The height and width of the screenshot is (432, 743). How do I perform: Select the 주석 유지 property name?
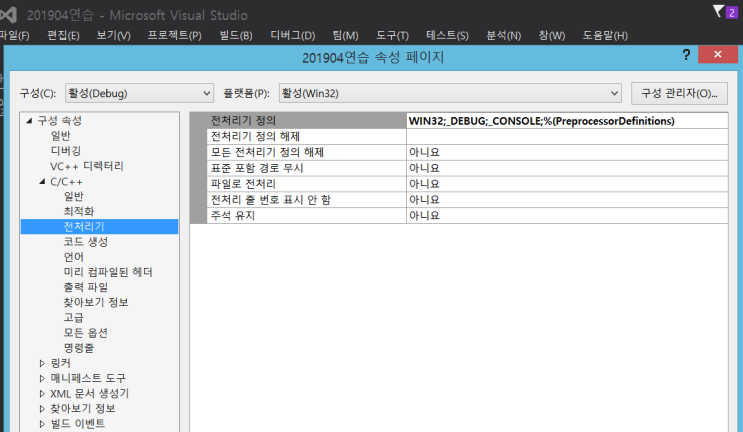(233, 216)
